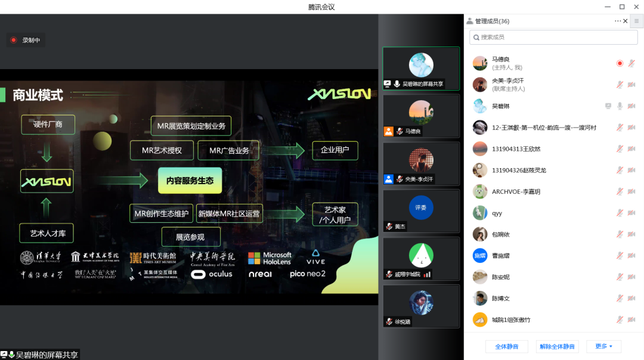
Task: Click the microphone icon for 131904326赵筱灵龙
Action: click(620, 170)
